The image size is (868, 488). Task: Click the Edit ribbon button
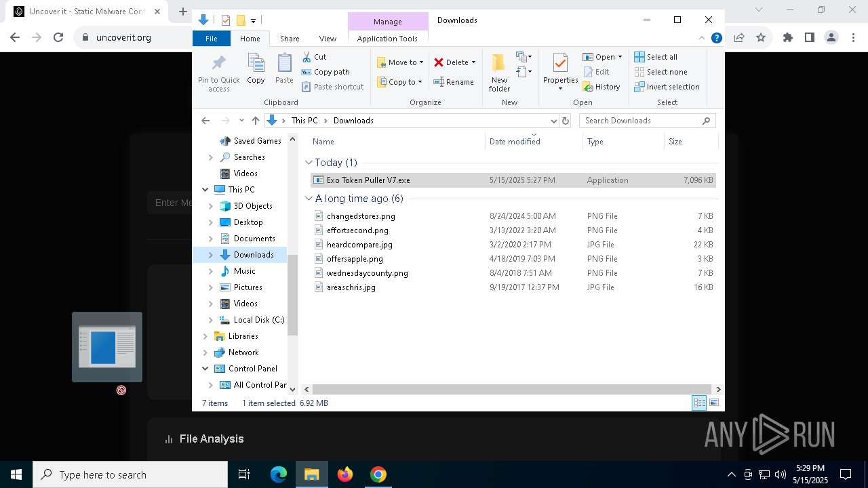596,72
